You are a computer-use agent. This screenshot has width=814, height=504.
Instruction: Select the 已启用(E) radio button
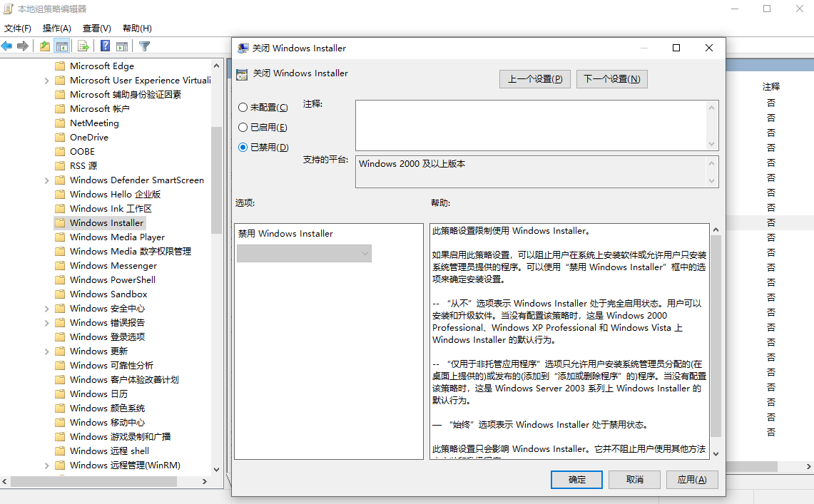pyautogui.click(x=243, y=127)
